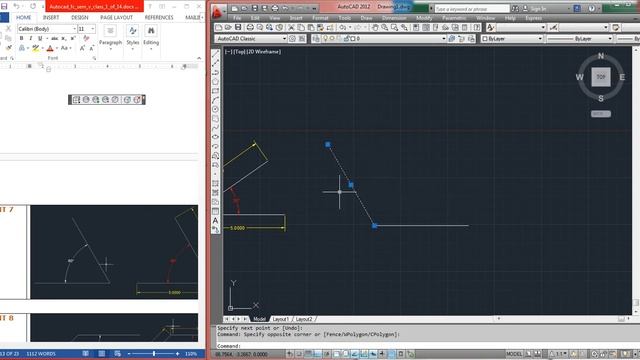Toggle MODEL space button in AutoCAD status bar
Screen dimensions: 640x360
(514, 354)
